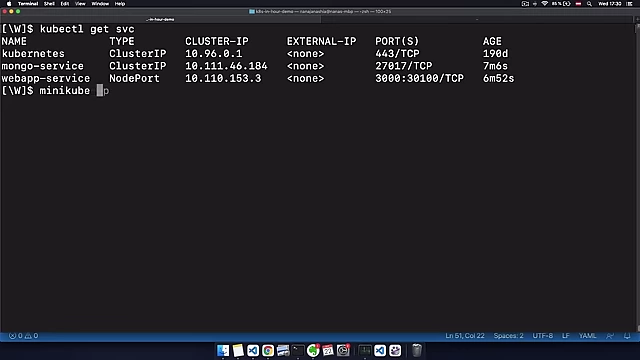Click Spaces: 2 indentation setting
Image resolution: width=640 pixels, height=360 pixels.
click(x=508, y=336)
